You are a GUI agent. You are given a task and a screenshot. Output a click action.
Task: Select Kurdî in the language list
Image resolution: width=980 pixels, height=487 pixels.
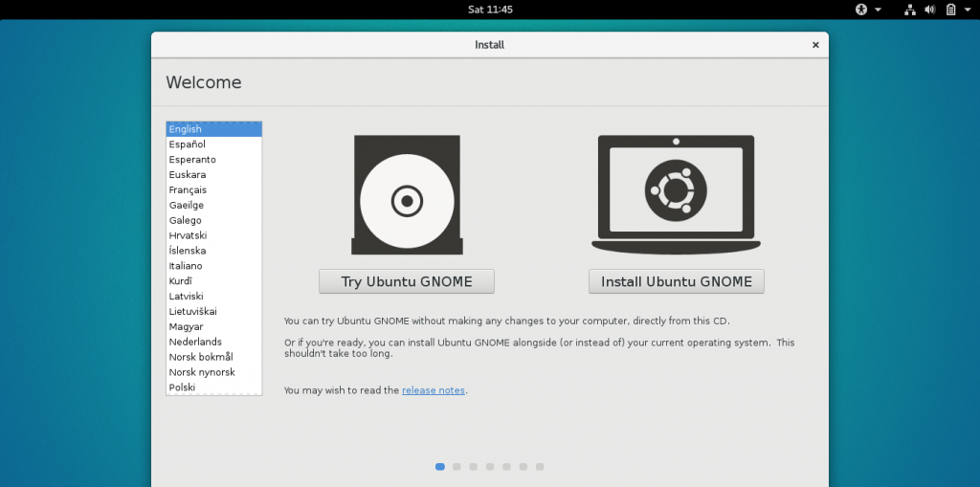(213, 280)
